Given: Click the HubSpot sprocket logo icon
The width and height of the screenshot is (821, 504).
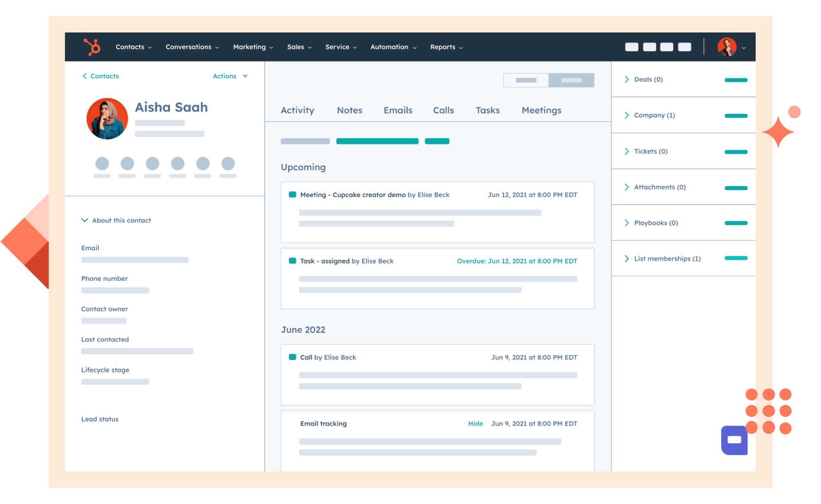Looking at the screenshot, I should pyautogui.click(x=92, y=47).
